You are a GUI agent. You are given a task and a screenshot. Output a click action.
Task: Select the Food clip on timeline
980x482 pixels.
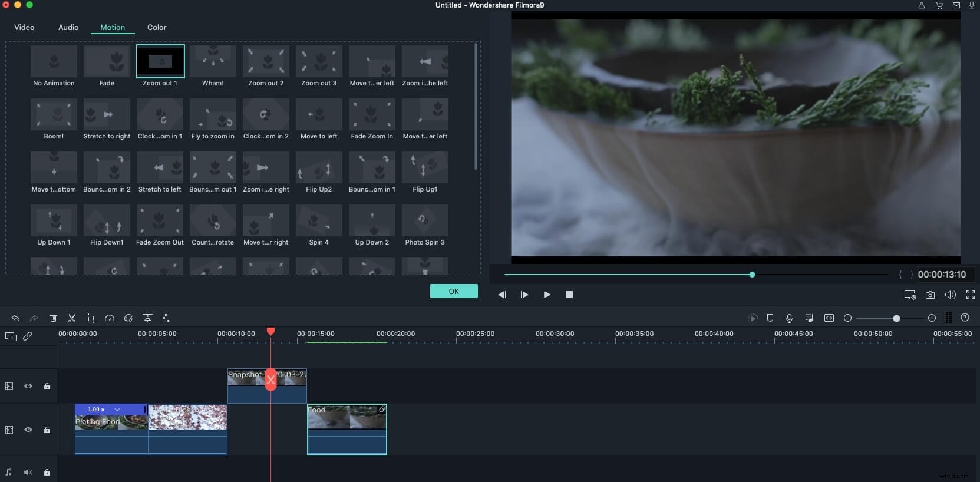[x=347, y=430]
